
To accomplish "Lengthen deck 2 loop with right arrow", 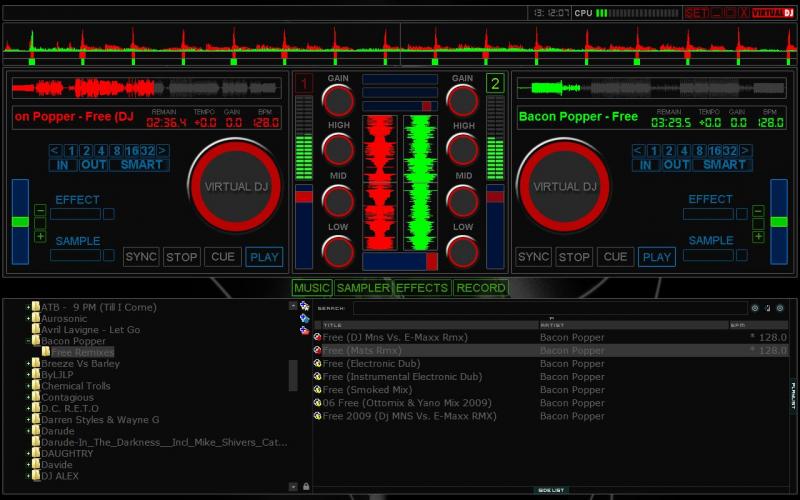I will pos(745,151).
